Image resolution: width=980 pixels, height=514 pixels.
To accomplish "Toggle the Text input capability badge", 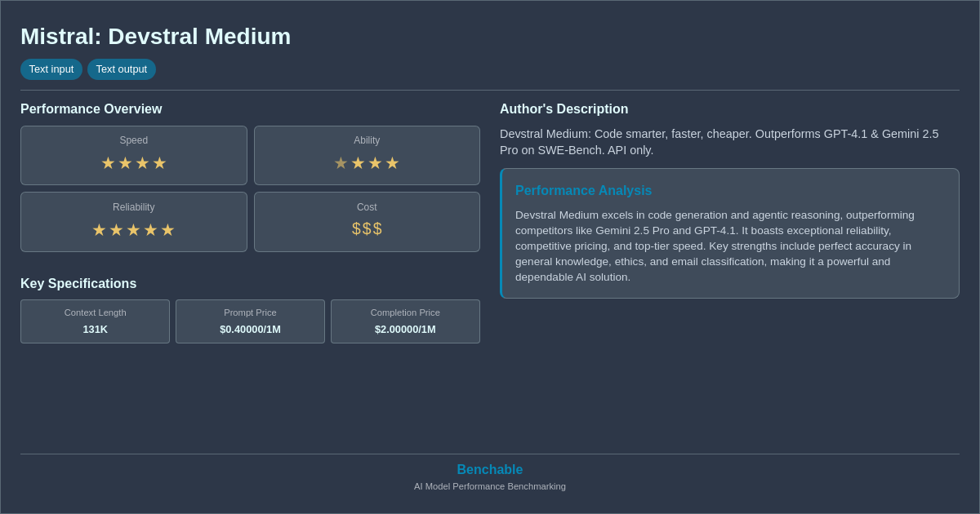I will [51, 69].
